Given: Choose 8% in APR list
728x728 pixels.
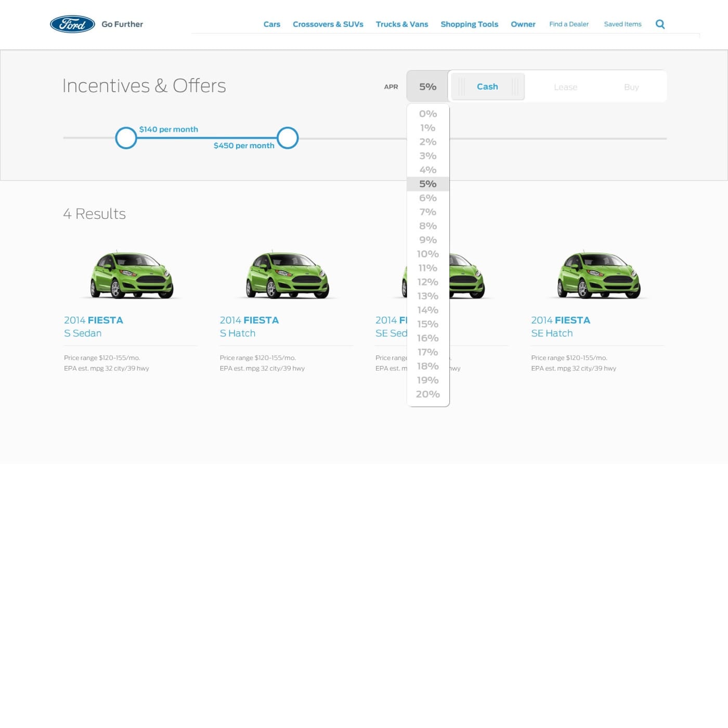Looking at the screenshot, I should click(x=428, y=226).
